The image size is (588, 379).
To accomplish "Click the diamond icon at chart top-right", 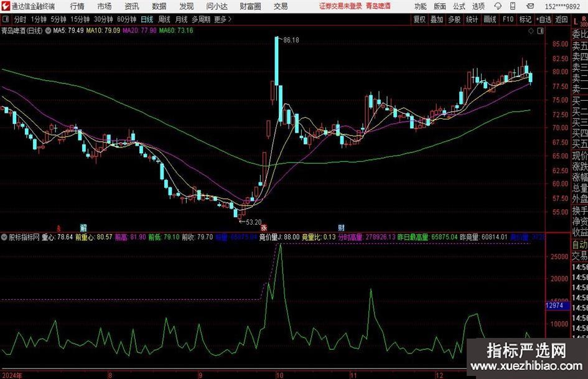I will [x=531, y=31].
